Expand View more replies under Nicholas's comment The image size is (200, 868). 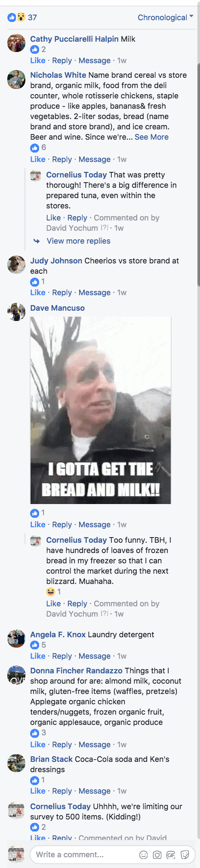[78, 241]
